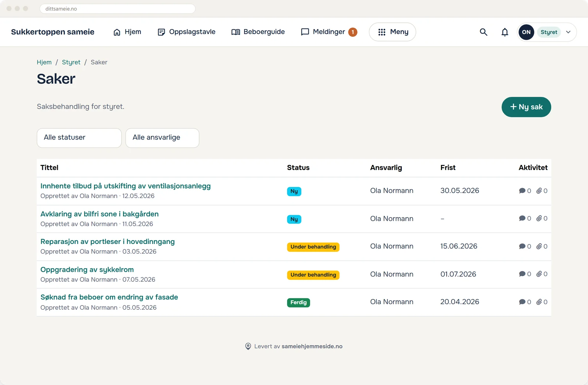Click attachment icon on ventilasjonsanlegg row
Screen dimensions: 588x385
(539, 191)
